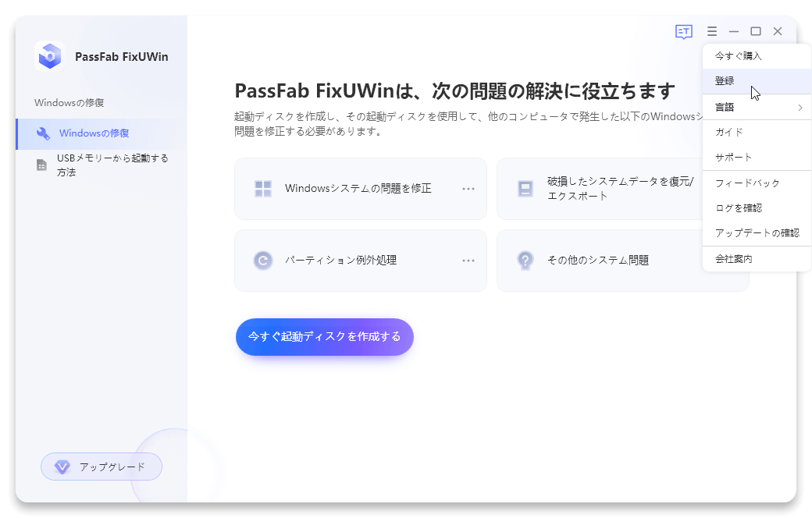Screen dimensions: 812x518
Task: Select ガイド from the menu
Action: [757, 132]
